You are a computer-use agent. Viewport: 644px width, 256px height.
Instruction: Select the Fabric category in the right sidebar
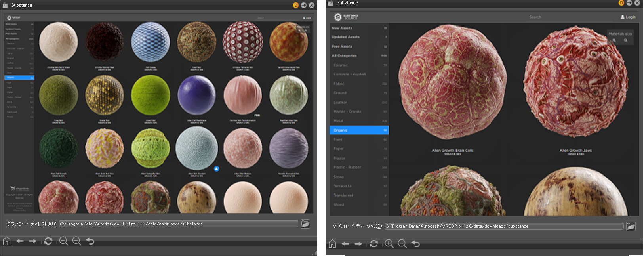[339, 84]
